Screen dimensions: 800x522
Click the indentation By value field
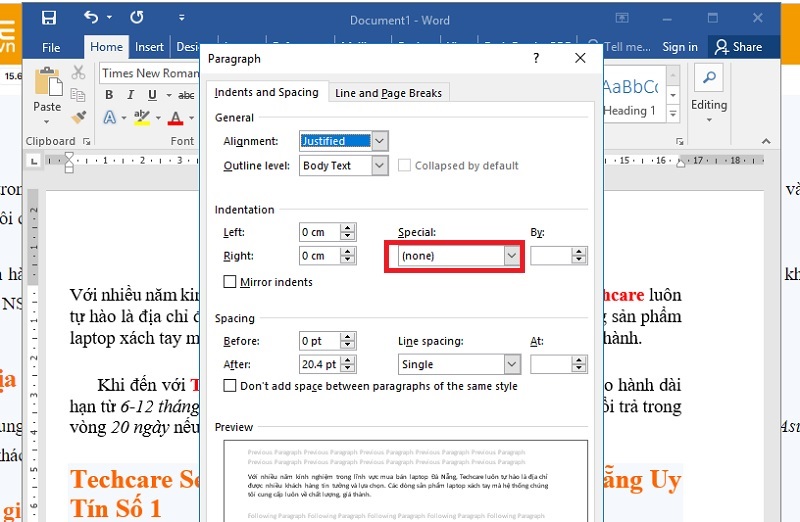tap(550, 256)
